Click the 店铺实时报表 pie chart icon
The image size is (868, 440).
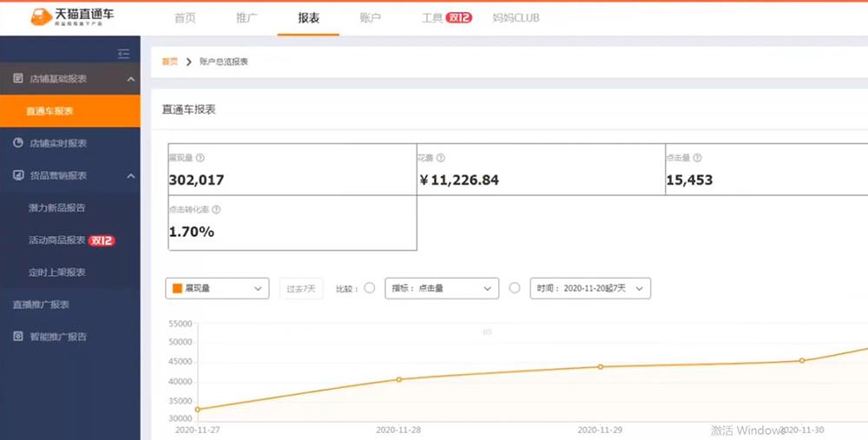coord(17,142)
